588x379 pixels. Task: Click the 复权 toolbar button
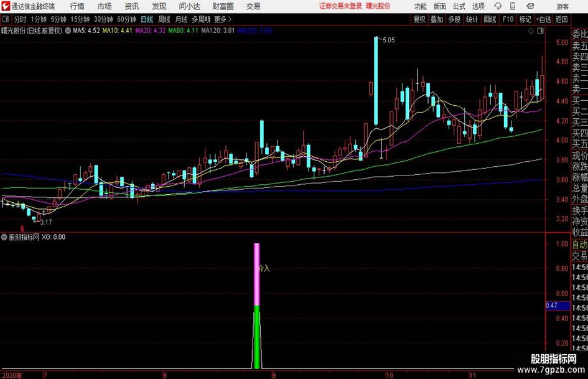(419, 19)
